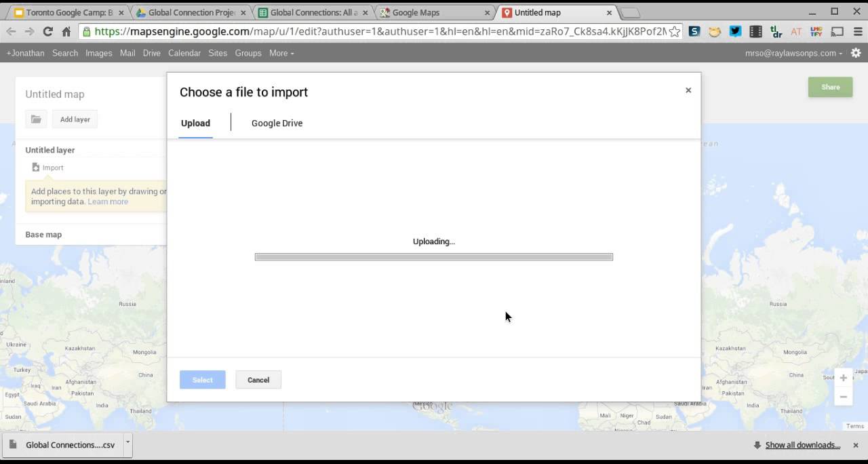This screenshot has width=868, height=464.
Task: Click the Base map section
Action: coord(43,235)
